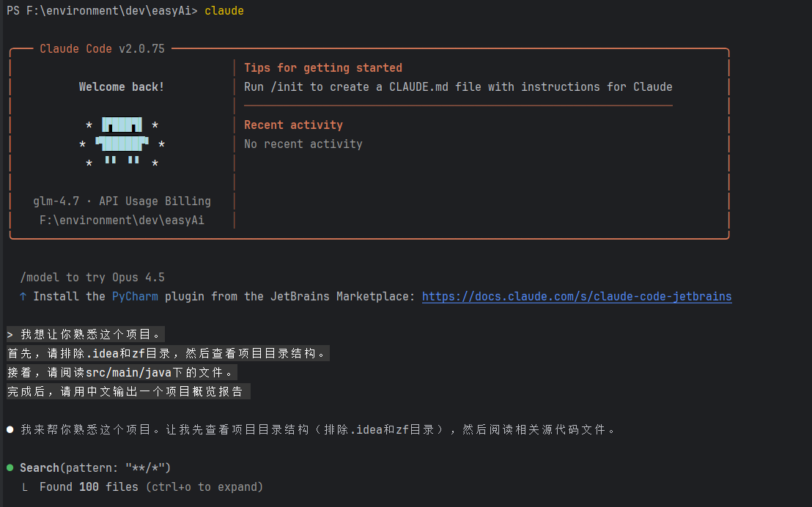Expand the Found 100 files result

click(x=151, y=486)
